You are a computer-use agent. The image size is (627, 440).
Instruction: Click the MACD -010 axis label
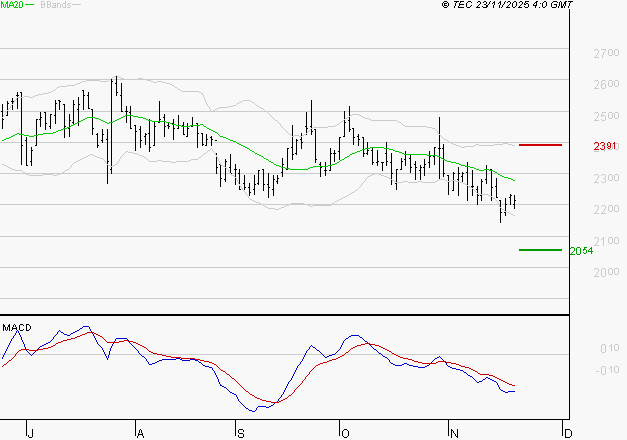[x=607, y=370]
